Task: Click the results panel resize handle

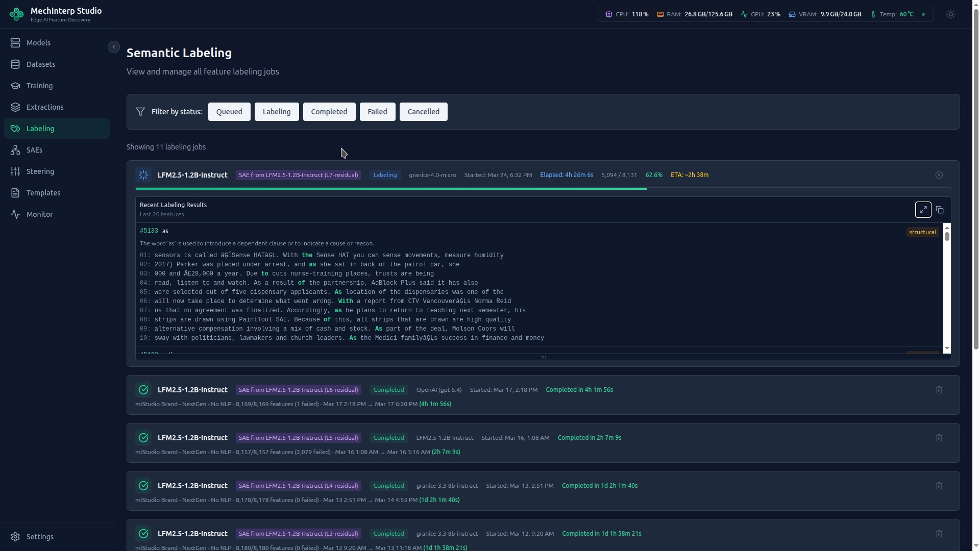Action: click(x=543, y=357)
